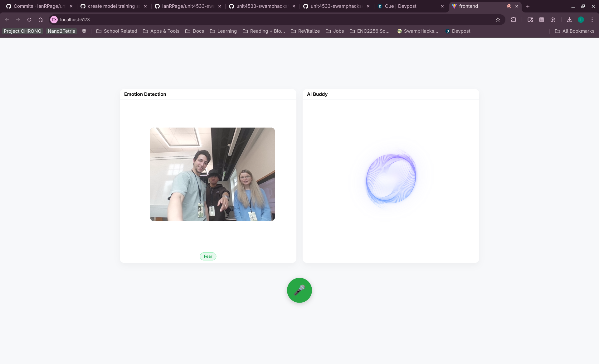Image resolution: width=599 pixels, height=364 pixels.
Task: Bookmark this page with star icon
Action: [x=498, y=20]
